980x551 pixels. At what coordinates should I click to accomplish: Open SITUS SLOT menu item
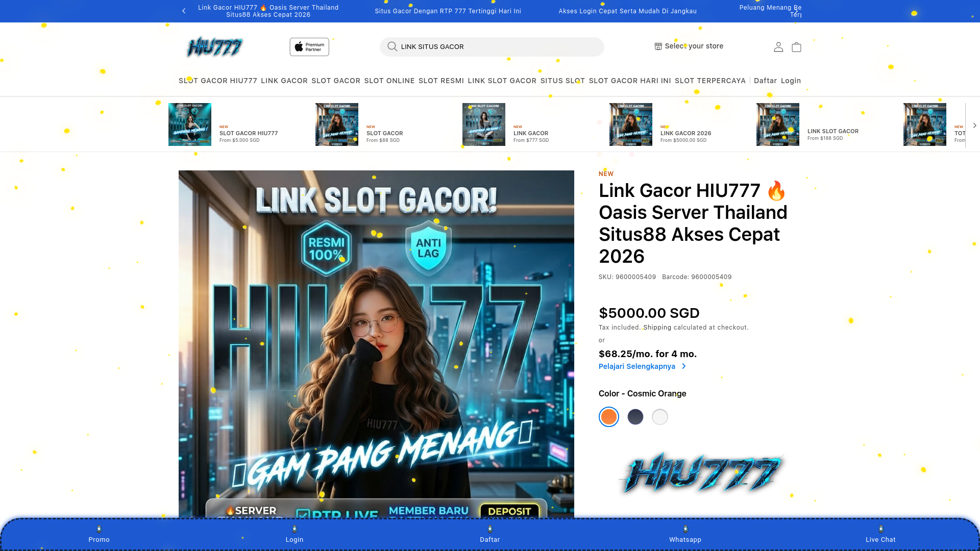562,81
